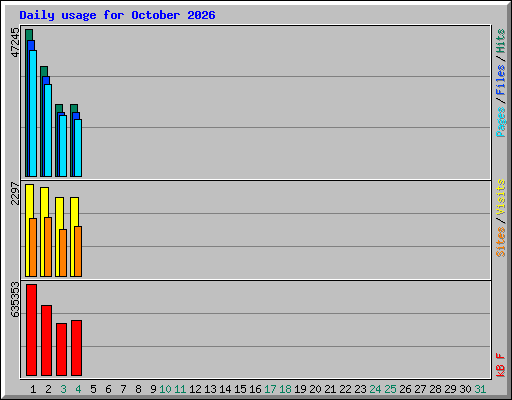Screen dimensions: 512x400
Task: Select the orange Sites bar for day 4
Action: 78,252
